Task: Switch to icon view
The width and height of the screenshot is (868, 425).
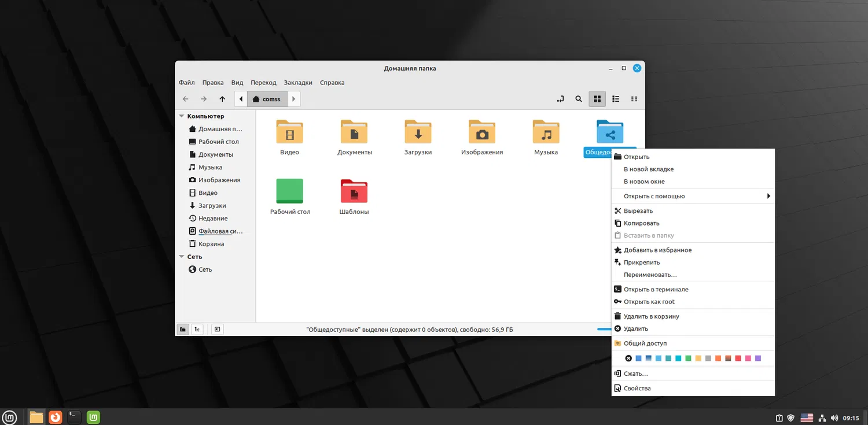Action: 597,99
